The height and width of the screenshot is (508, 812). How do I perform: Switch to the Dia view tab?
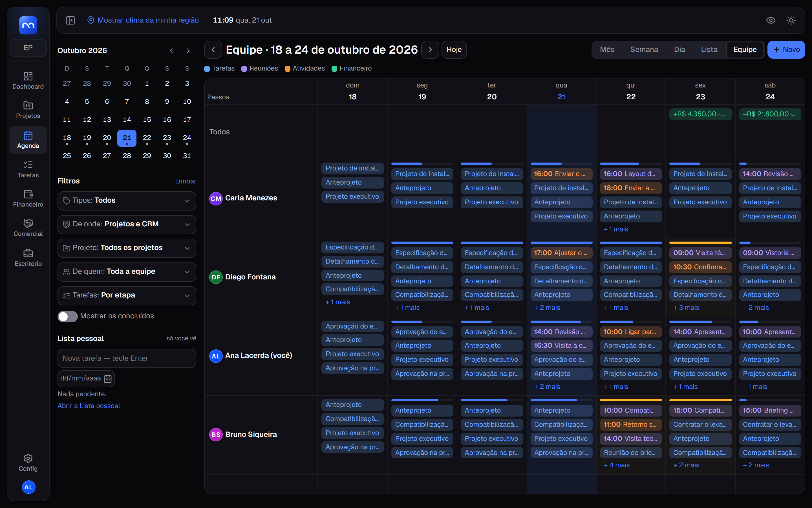(x=679, y=50)
